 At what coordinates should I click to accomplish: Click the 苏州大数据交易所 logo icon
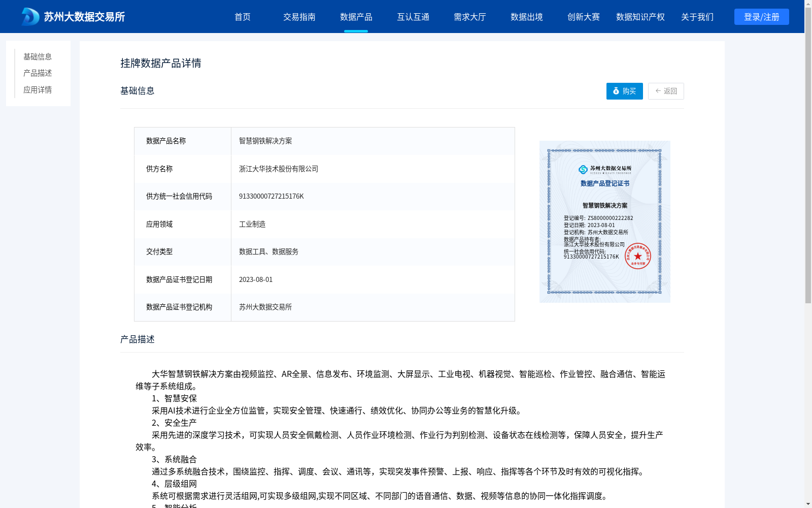(x=30, y=17)
